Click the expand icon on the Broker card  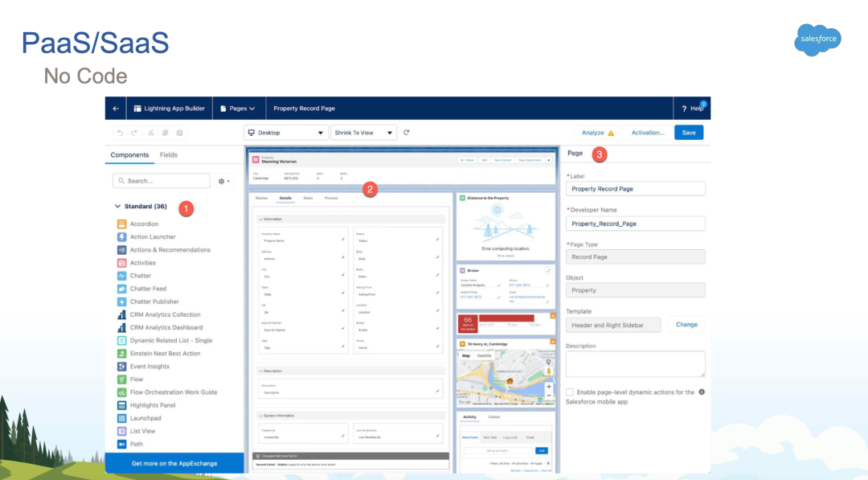[x=548, y=271]
